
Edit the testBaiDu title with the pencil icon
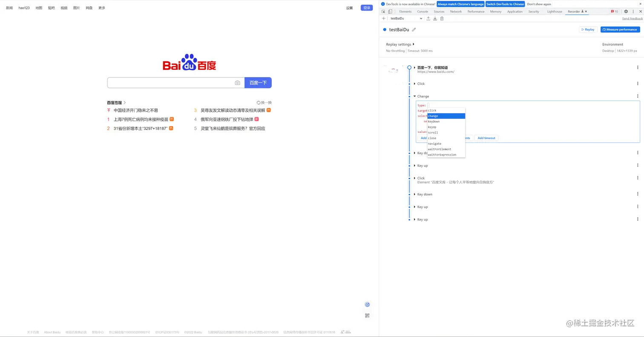tap(414, 30)
